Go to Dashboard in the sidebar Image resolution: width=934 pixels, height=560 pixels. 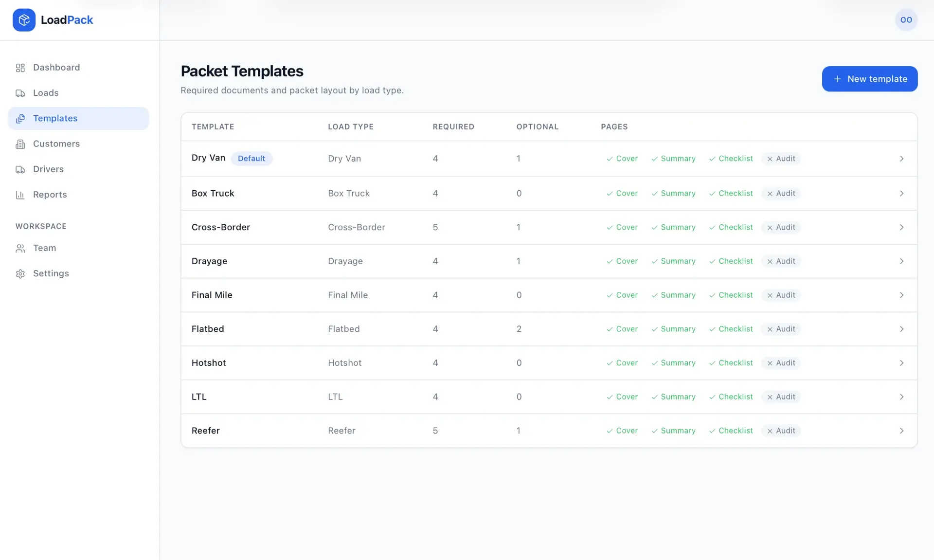coord(78,68)
